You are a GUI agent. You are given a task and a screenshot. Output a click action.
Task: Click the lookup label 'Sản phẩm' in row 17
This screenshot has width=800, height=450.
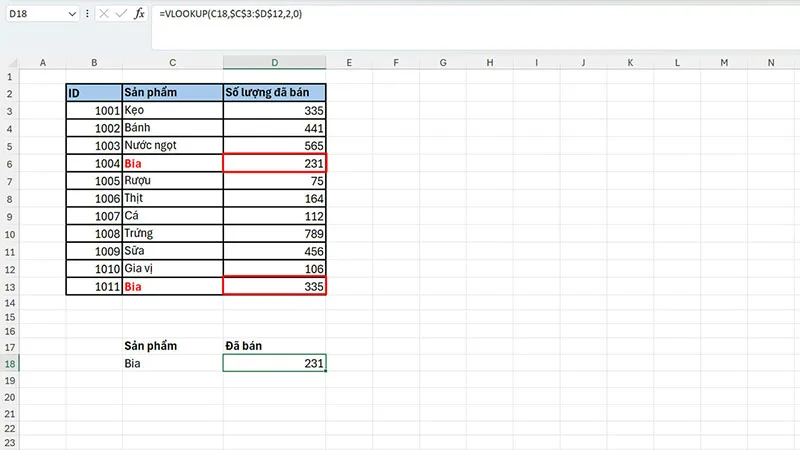click(x=172, y=346)
